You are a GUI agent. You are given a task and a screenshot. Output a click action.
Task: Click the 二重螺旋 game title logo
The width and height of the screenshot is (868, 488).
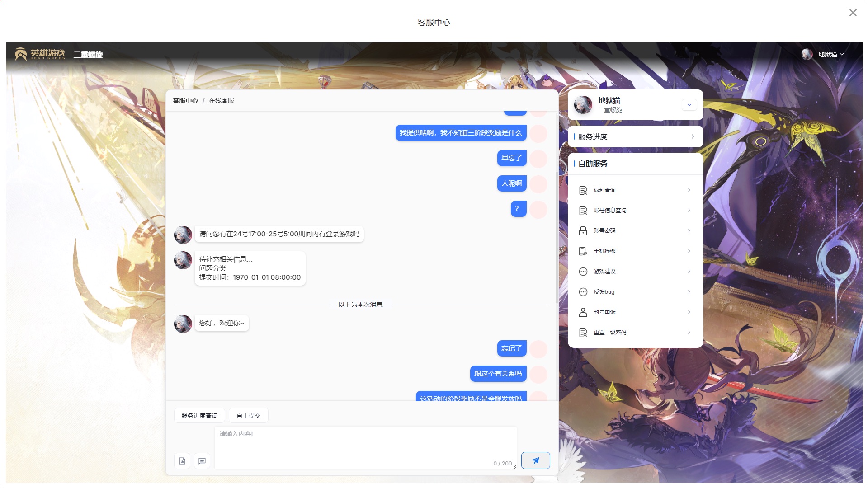coord(88,55)
